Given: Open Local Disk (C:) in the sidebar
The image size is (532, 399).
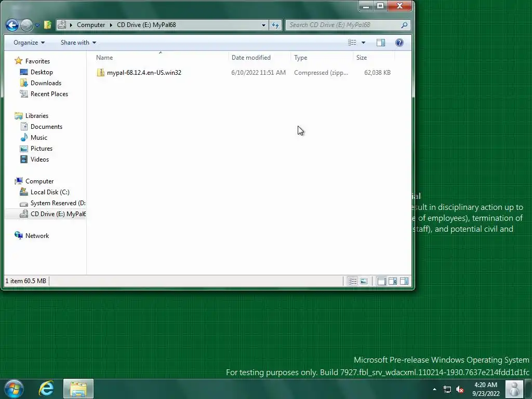Looking at the screenshot, I should (x=50, y=192).
